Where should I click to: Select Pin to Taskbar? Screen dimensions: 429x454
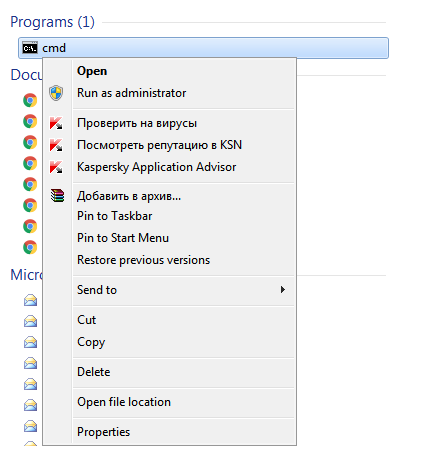[114, 216]
